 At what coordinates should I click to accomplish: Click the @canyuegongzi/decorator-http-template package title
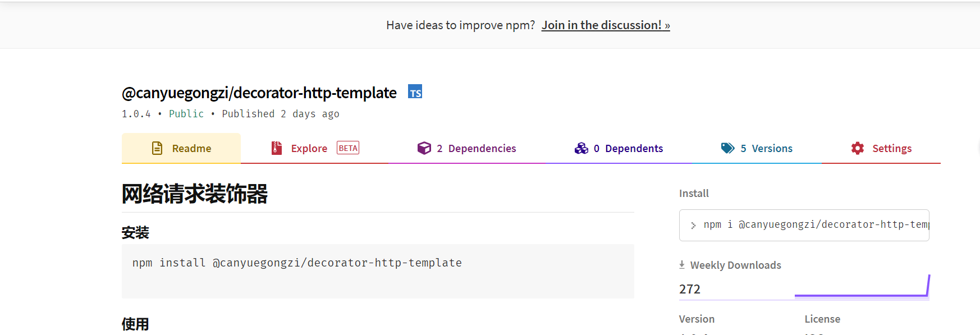pos(259,93)
